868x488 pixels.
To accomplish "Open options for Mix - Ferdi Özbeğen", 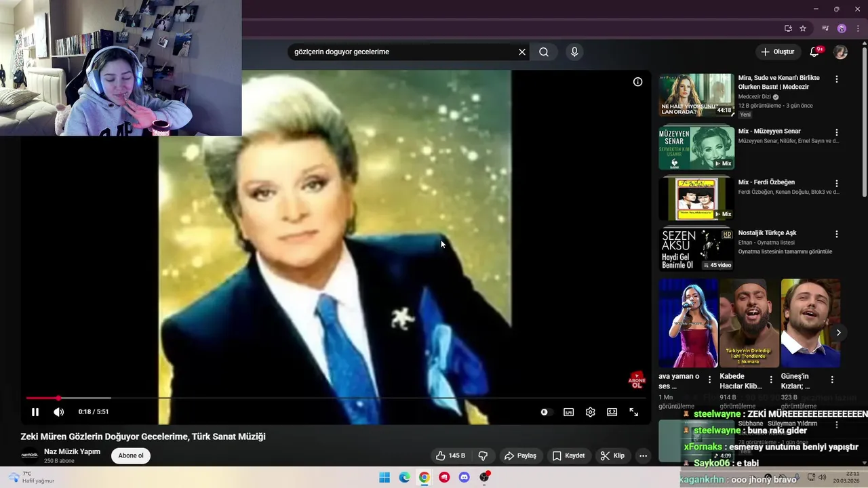I will coord(837,184).
